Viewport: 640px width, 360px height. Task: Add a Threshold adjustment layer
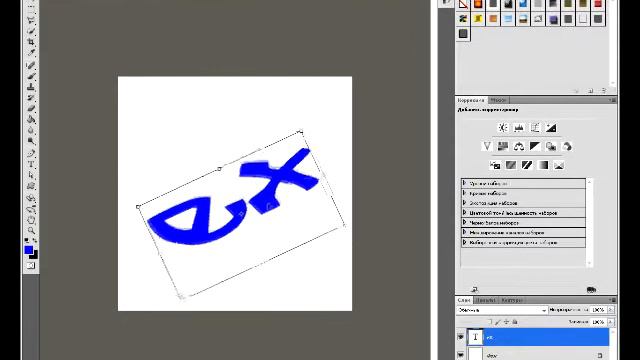coord(527,165)
